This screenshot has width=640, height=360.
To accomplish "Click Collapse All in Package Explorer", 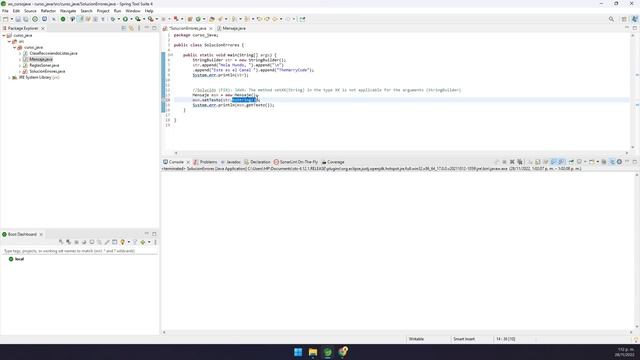I will point(124,28).
